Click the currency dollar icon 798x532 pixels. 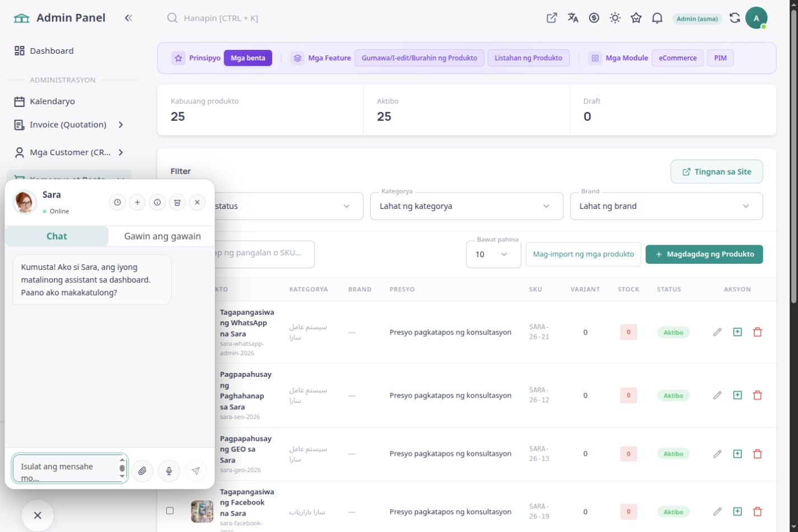(594, 18)
